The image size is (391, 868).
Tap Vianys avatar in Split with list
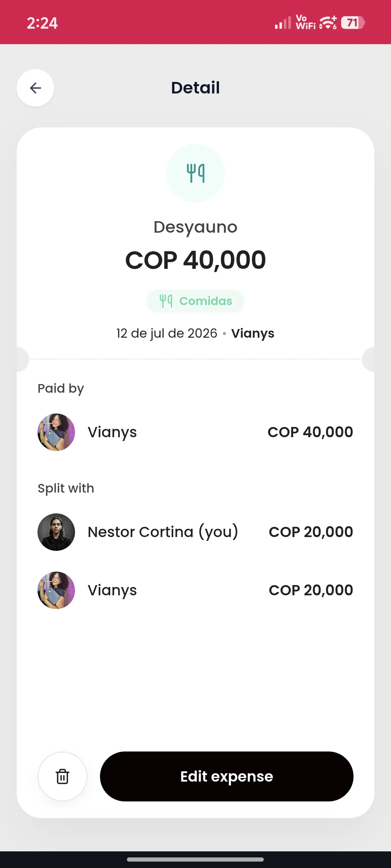(x=56, y=590)
